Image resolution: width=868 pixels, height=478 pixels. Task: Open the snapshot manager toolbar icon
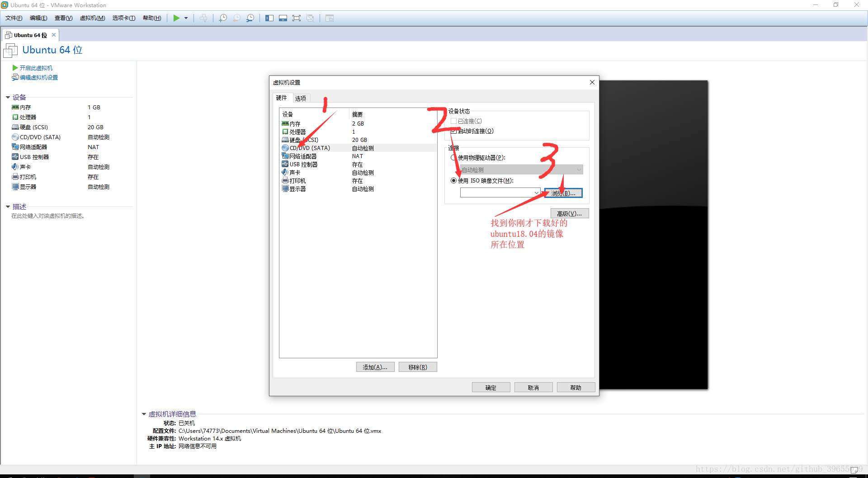(x=250, y=18)
